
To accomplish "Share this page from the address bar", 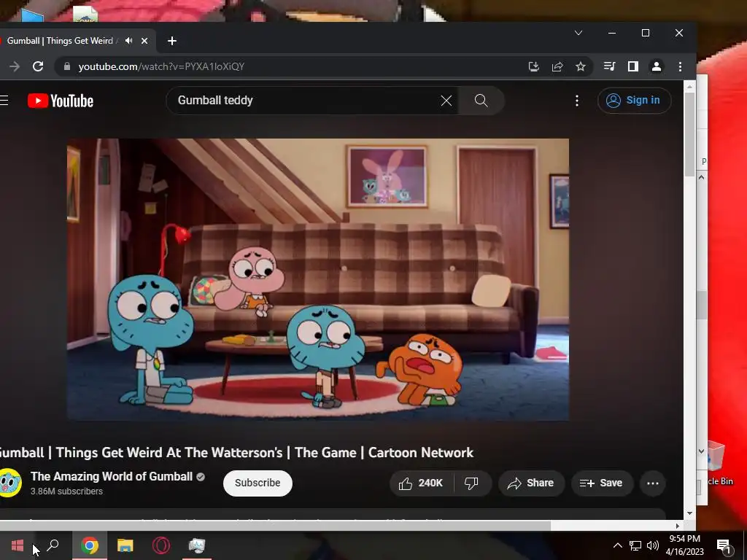I will click(557, 66).
